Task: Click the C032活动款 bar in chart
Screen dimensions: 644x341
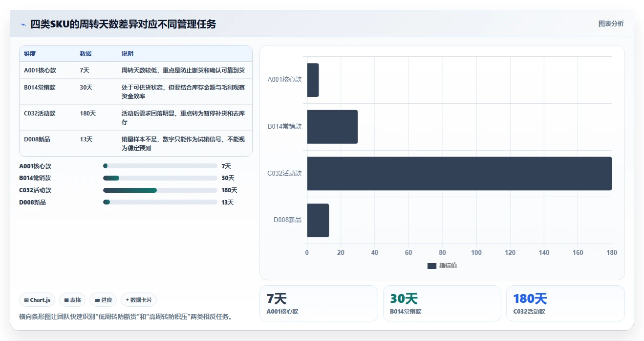Action: [459, 174]
